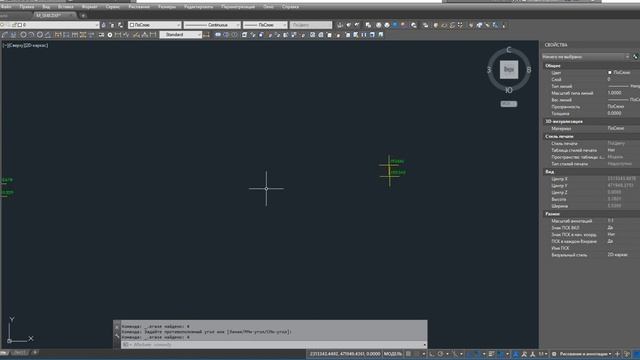Open the Параметризация menu

point(238,7)
